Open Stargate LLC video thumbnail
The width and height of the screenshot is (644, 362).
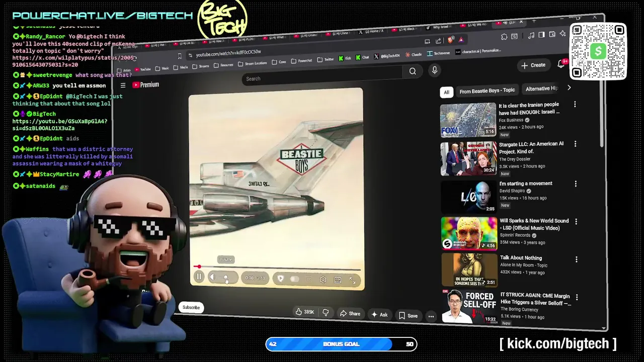(x=468, y=159)
